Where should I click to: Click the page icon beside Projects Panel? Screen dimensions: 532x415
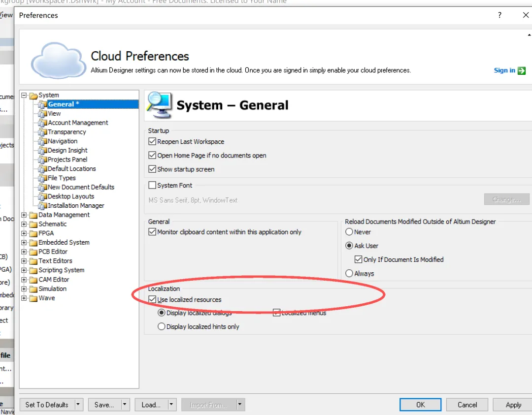tap(42, 160)
